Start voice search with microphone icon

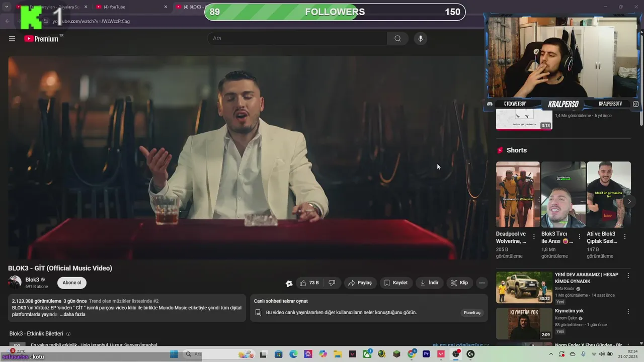point(421,39)
